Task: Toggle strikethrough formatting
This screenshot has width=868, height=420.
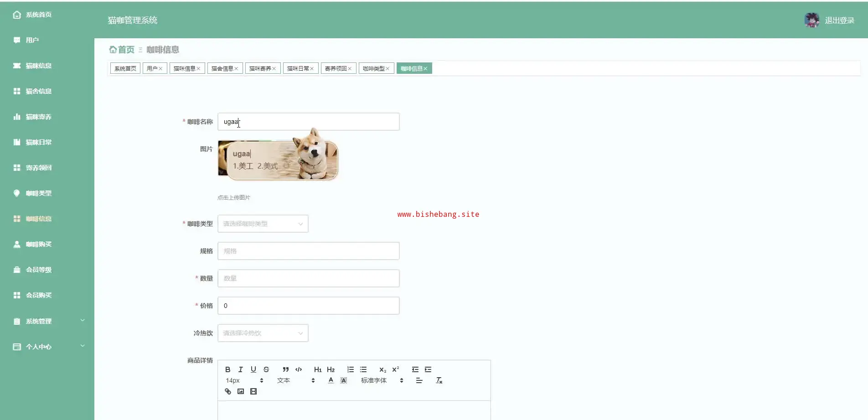Action: tap(266, 369)
